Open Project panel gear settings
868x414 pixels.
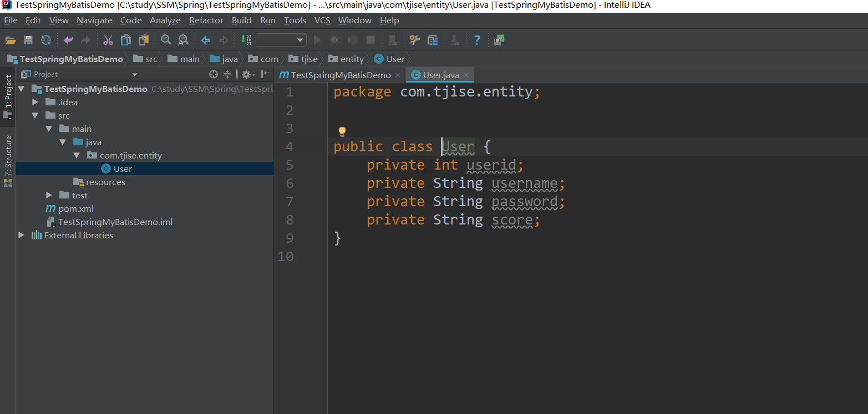coord(248,74)
